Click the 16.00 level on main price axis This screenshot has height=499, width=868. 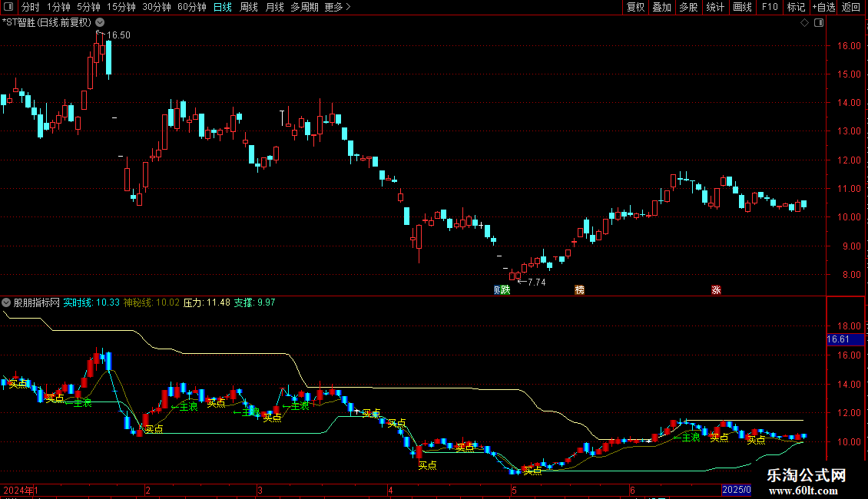point(849,46)
